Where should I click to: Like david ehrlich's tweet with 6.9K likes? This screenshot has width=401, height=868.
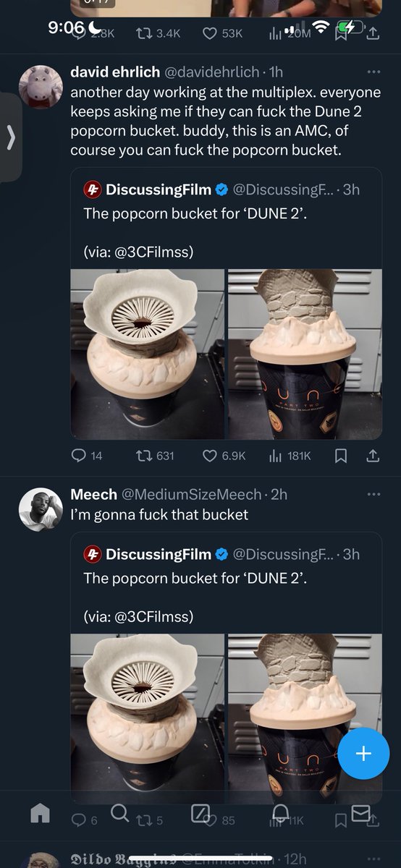224,456
